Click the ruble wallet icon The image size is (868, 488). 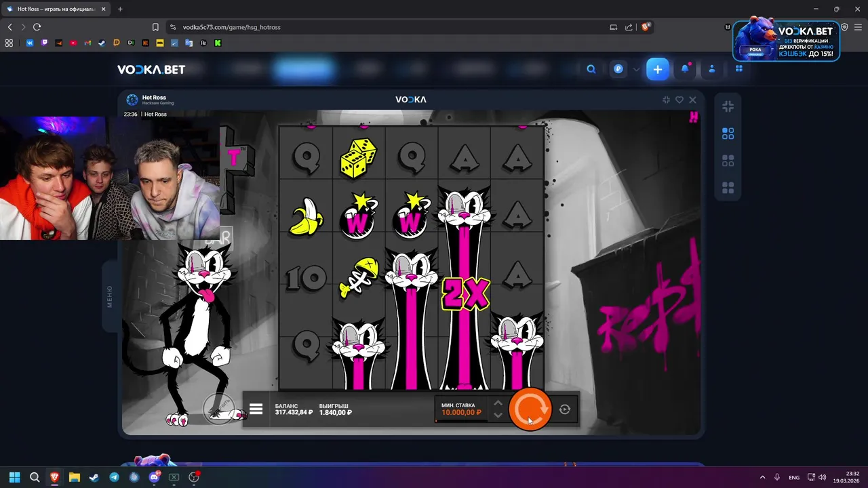point(618,69)
